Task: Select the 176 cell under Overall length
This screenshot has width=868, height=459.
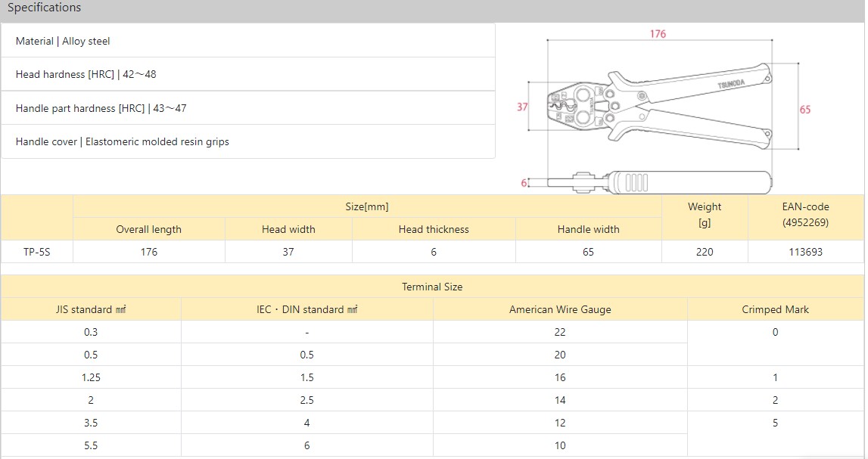Action: [149, 252]
